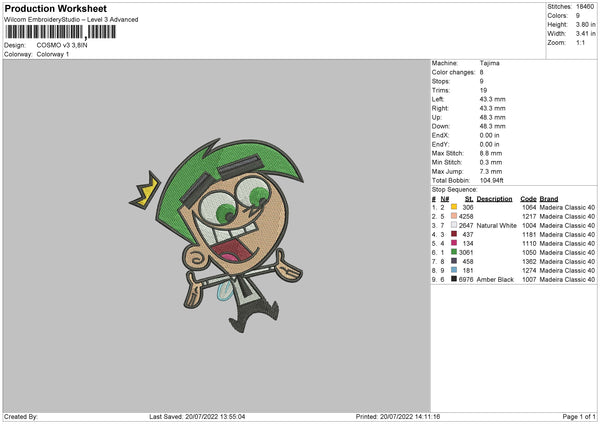This screenshot has height=424, width=600.
Task: Select the green thread swatch, code 1050
Action: (x=454, y=253)
